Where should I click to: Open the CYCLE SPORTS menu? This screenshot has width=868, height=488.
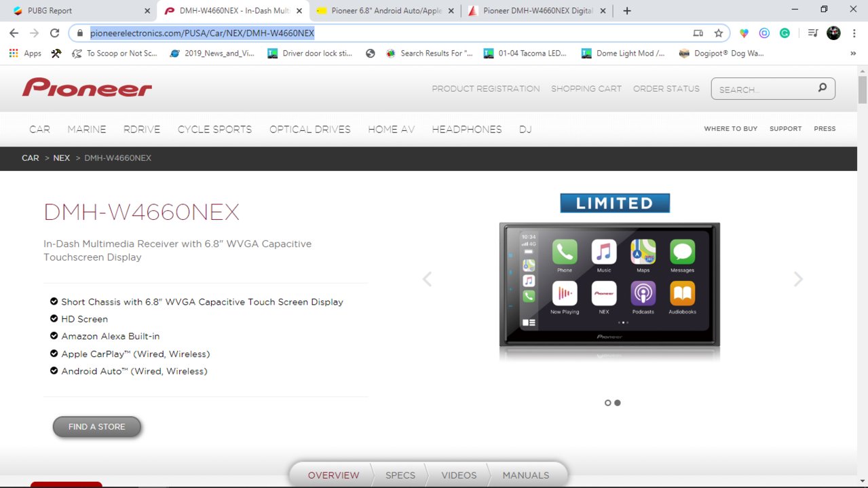[214, 129]
